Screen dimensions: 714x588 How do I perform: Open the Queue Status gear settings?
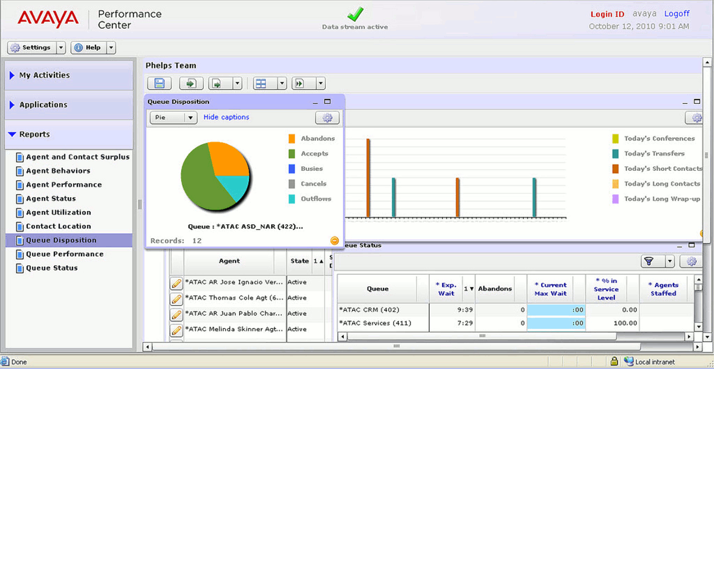click(x=691, y=261)
